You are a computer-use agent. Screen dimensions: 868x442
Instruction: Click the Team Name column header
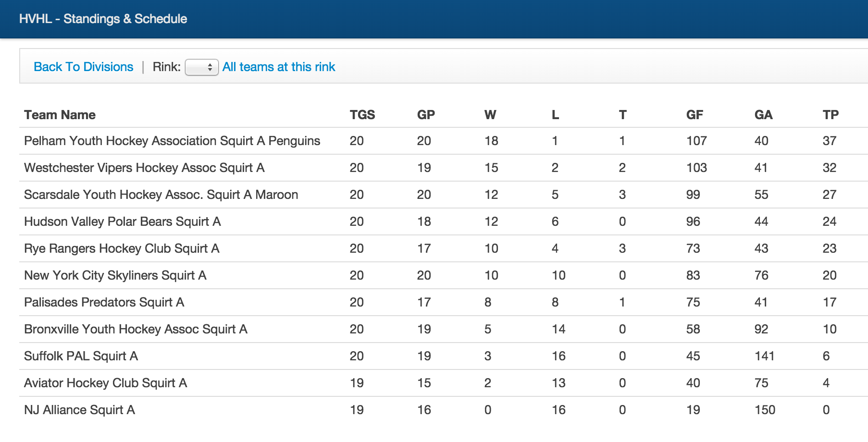[60, 115]
